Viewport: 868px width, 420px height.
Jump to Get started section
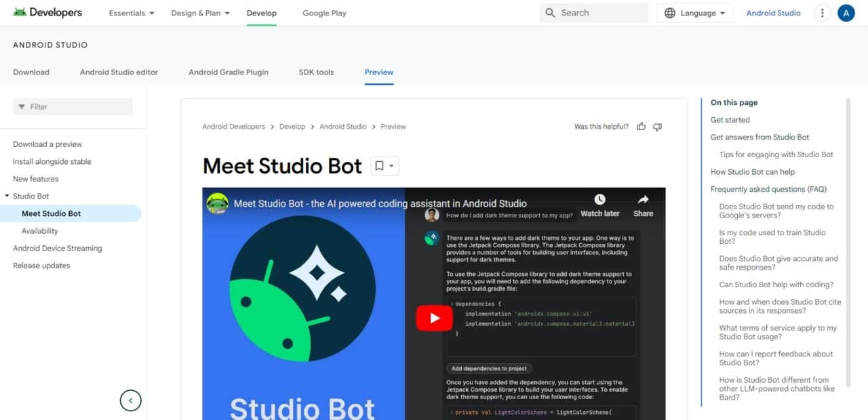pos(730,120)
